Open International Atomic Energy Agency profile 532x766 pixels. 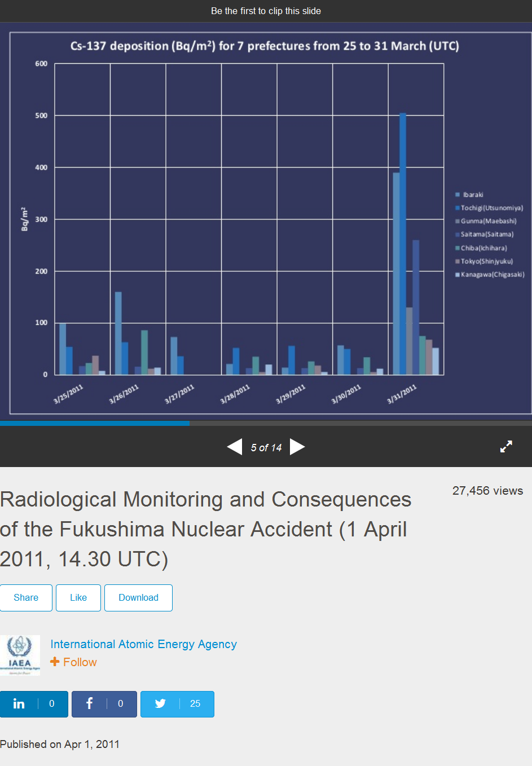(x=143, y=644)
